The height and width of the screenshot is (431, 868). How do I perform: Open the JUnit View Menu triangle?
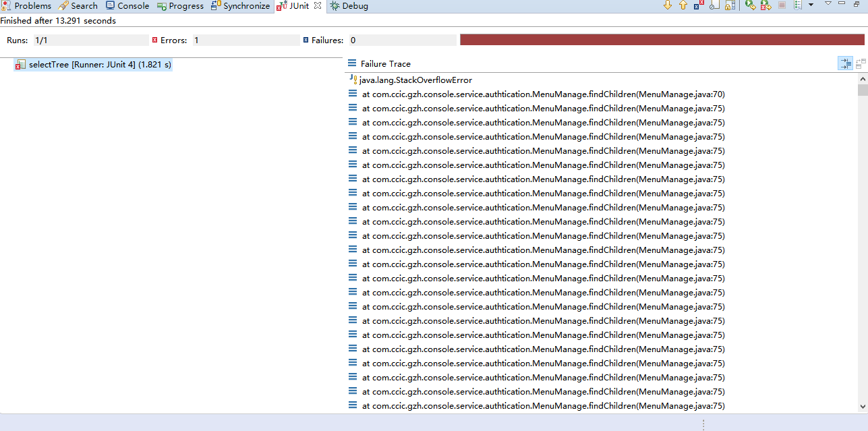828,3
